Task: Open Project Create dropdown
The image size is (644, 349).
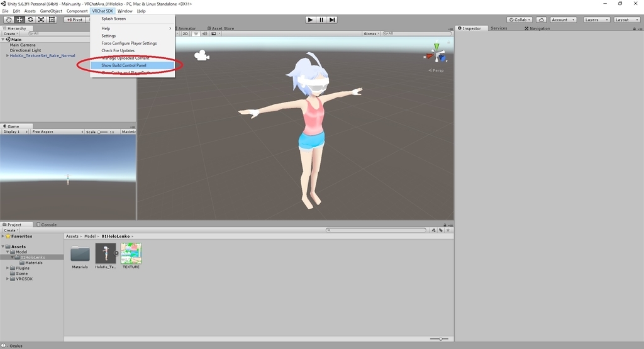Action: 11,230
